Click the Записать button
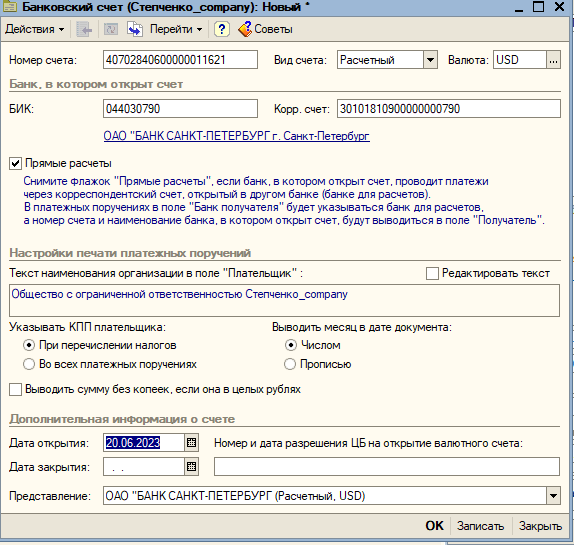Viewport: 574px width, 545px height. pyautogui.click(x=480, y=526)
